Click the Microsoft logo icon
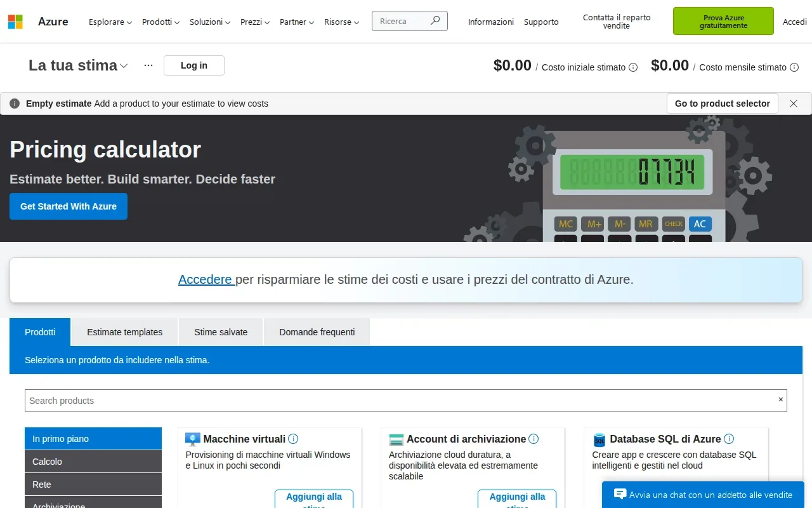This screenshot has height=508, width=812. tap(15, 22)
